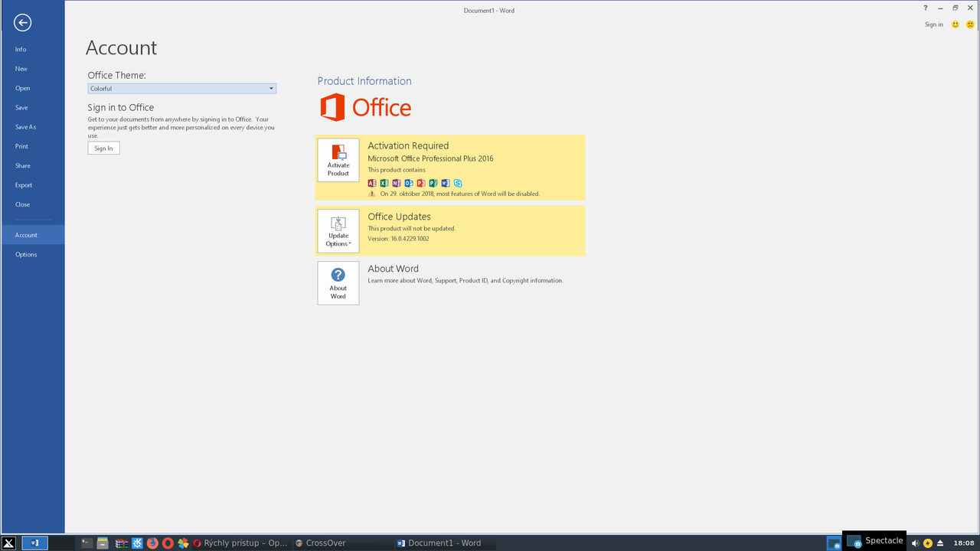Click the Outlook app icon
The width and height of the screenshot is (980, 551).
[409, 183]
